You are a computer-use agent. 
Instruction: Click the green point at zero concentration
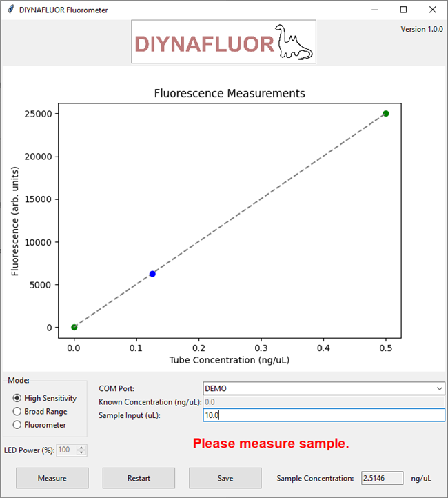(74, 327)
